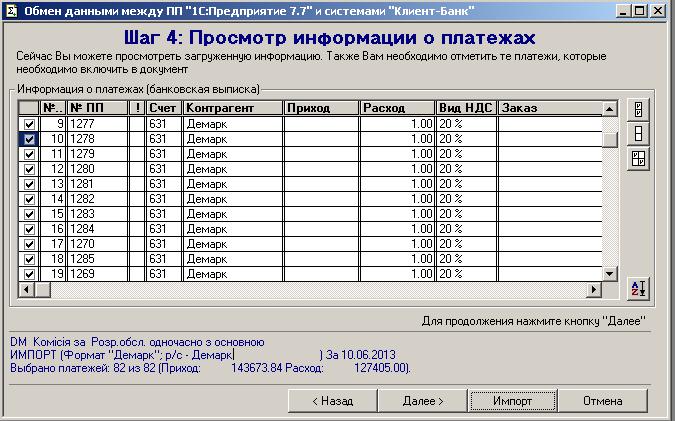Uncheck payment row number 17
675x421 pixels.
point(29,244)
